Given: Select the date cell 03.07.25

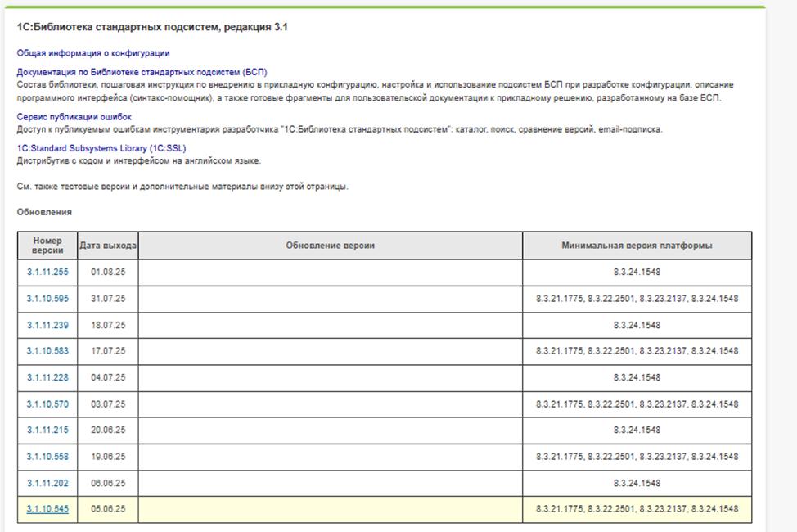Looking at the screenshot, I should [108, 404].
